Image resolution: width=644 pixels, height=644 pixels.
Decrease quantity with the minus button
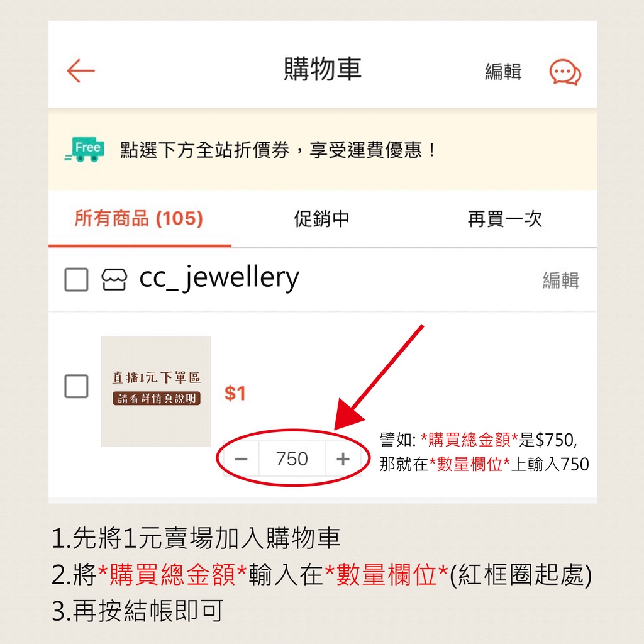point(241,458)
